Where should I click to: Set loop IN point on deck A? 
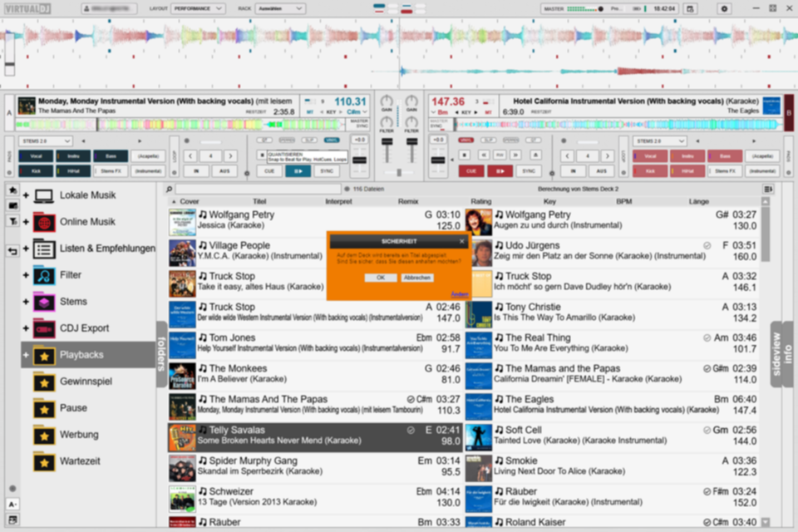coord(196,171)
